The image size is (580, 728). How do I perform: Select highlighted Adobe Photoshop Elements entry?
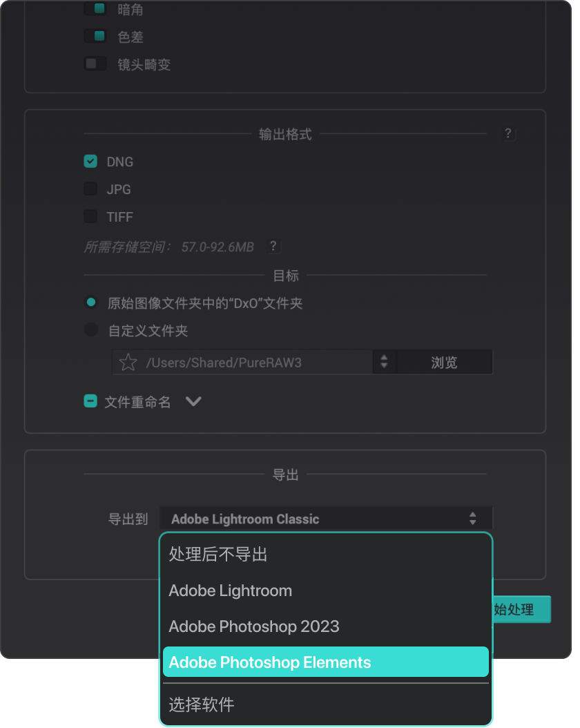[x=326, y=662]
